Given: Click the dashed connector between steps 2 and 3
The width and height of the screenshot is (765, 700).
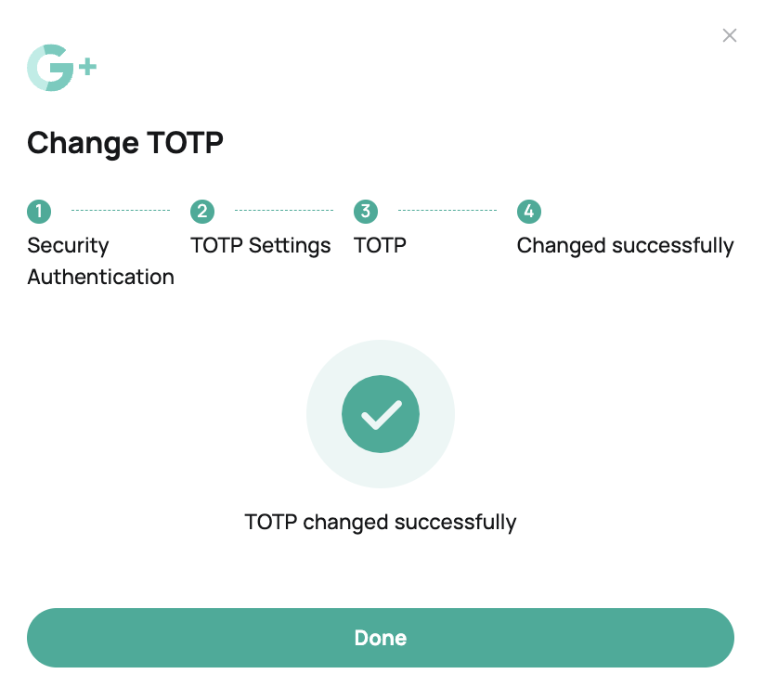Looking at the screenshot, I should pos(284,210).
